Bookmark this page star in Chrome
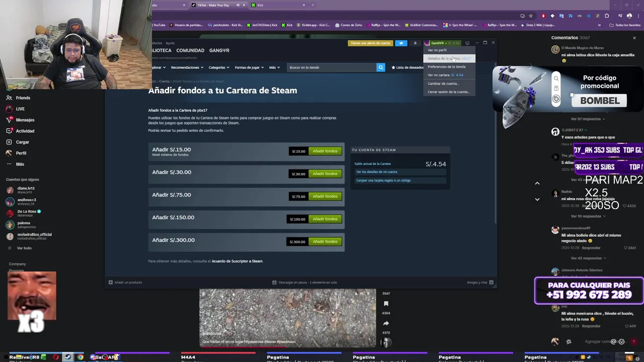Image resolution: width=644 pixels, height=362 pixels. click(530, 16)
